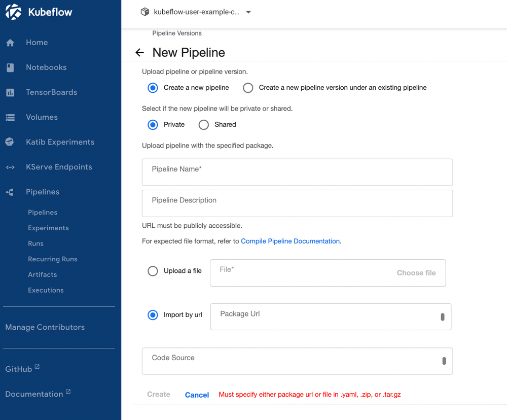Image resolution: width=507 pixels, height=420 pixels.
Task: Go to Runs submenu item
Action: 35,243
